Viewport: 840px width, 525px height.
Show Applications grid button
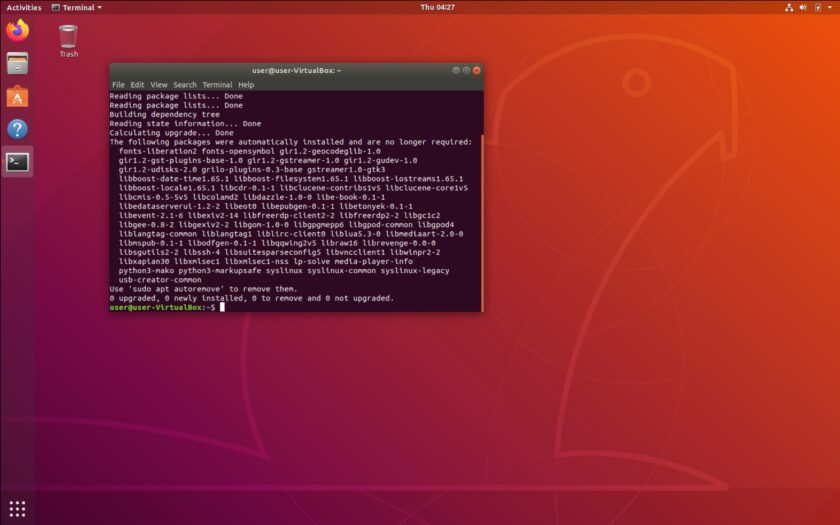click(17, 508)
